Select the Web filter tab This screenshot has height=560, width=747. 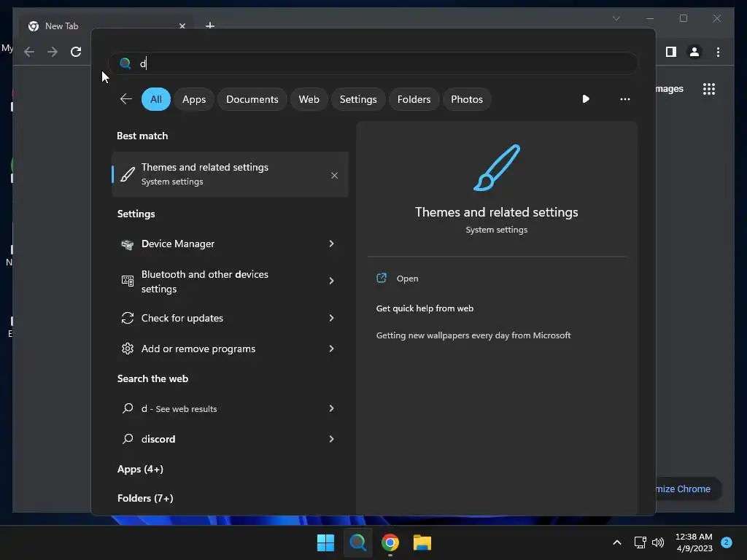pos(309,99)
